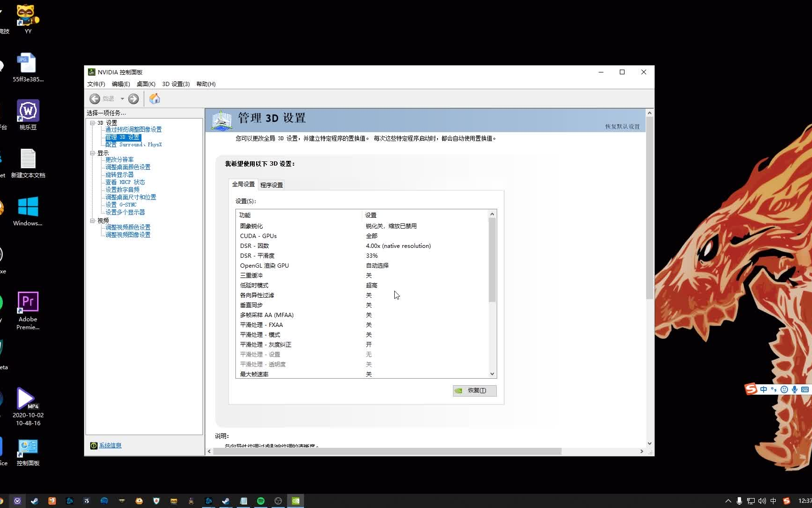Click NVIDIA Control Panel taskbar icon
This screenshot has height=508, width=812.
click(x=296, y=501)
